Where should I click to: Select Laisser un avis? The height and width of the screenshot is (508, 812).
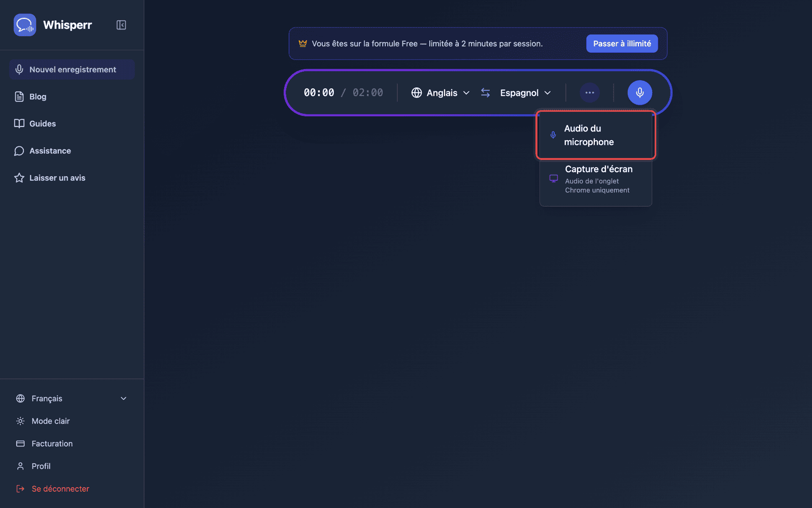72,178
